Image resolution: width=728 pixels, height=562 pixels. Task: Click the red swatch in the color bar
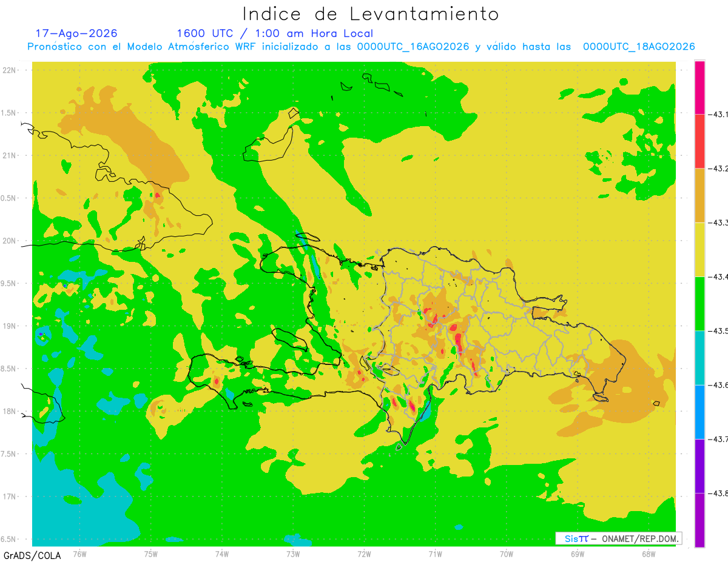(699, 141)
